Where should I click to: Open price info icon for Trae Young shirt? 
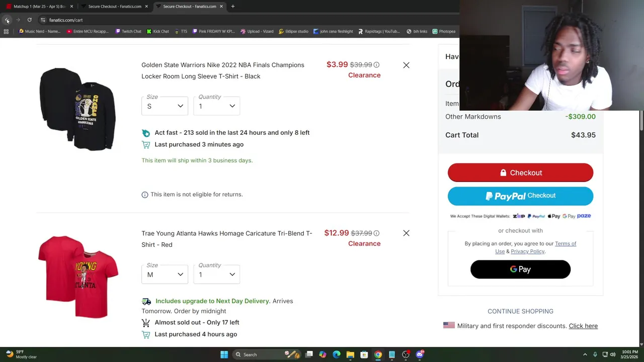[x=376, y=233]
